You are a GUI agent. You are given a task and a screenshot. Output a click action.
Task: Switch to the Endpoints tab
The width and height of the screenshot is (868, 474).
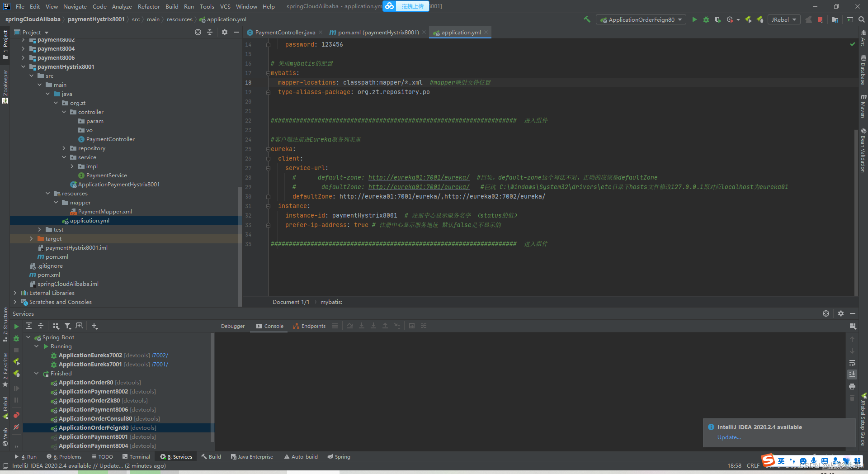[309, 326]
